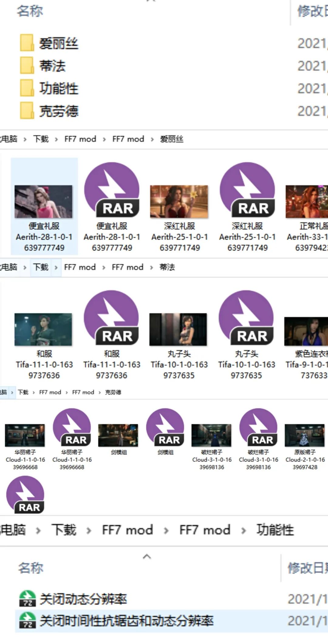Screen dimensions: 328x644
Task: Open the 爱丽丝 folder in the file list
Action: (58, 43)
